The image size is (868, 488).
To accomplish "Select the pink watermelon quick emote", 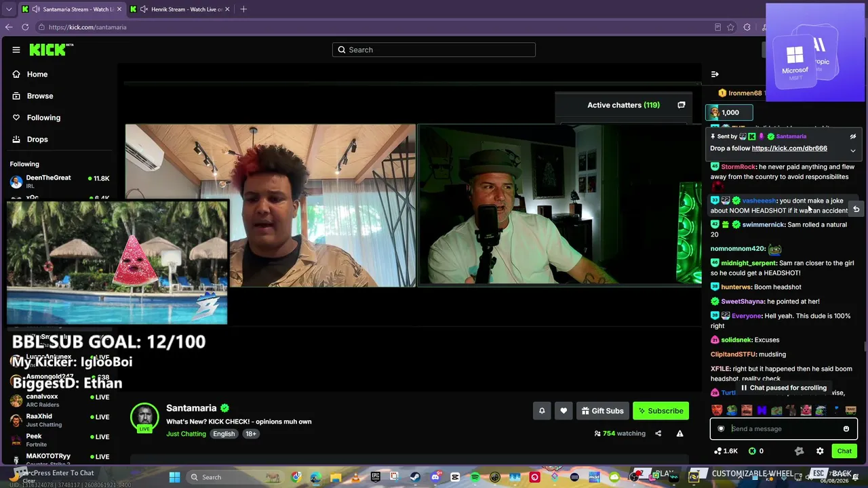I will click(x=806, y=410).
